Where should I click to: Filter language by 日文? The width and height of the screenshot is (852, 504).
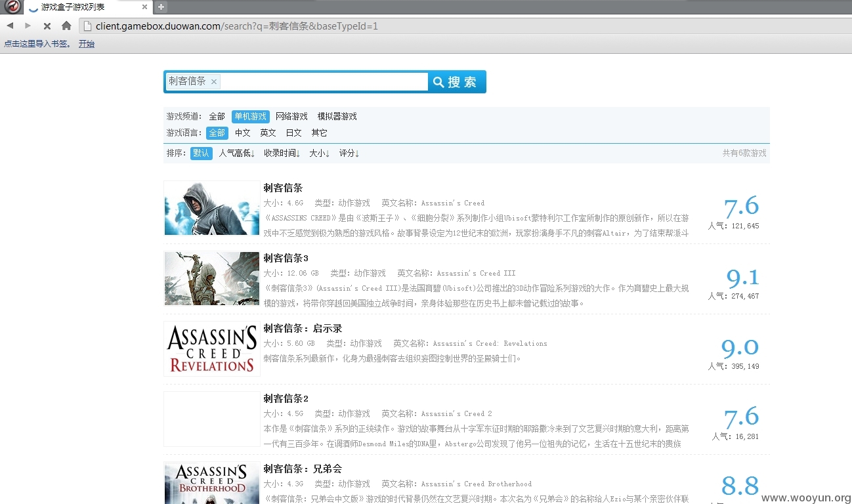[x=293, y=133]
